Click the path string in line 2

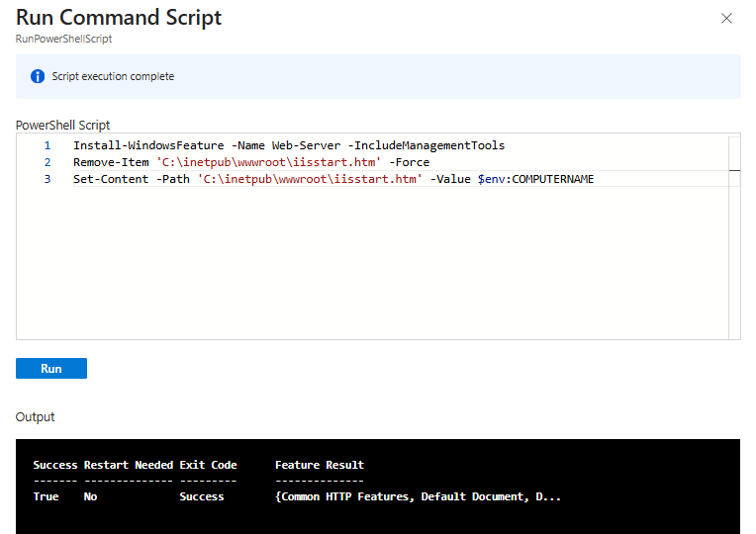pos(268,162)
